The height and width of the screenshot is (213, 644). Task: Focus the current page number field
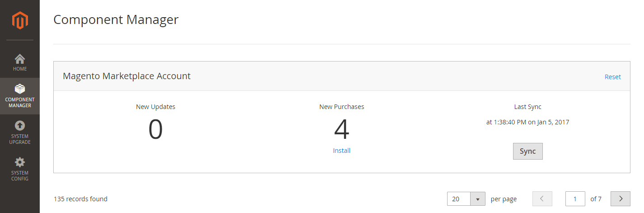pos(575,199)
